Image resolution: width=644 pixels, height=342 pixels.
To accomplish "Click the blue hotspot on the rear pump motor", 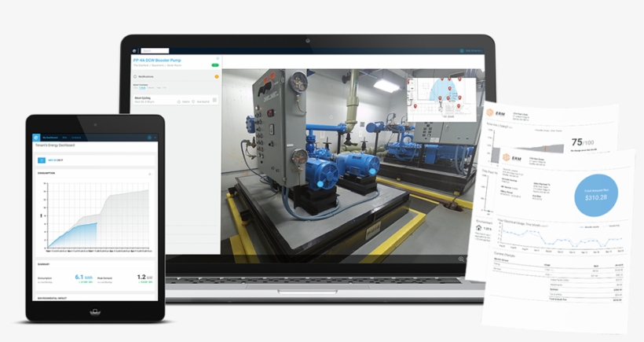I will [372, 171].
